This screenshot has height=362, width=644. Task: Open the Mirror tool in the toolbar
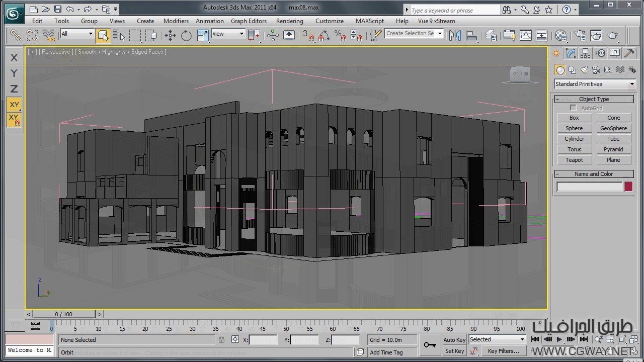455,35
